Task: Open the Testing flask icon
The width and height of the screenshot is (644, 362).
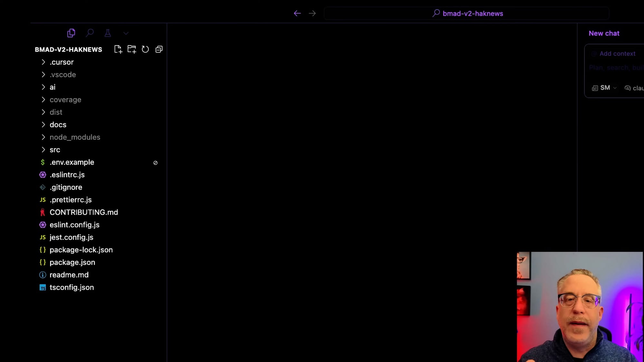Action: pyautogui.click(x=108, y=33)
